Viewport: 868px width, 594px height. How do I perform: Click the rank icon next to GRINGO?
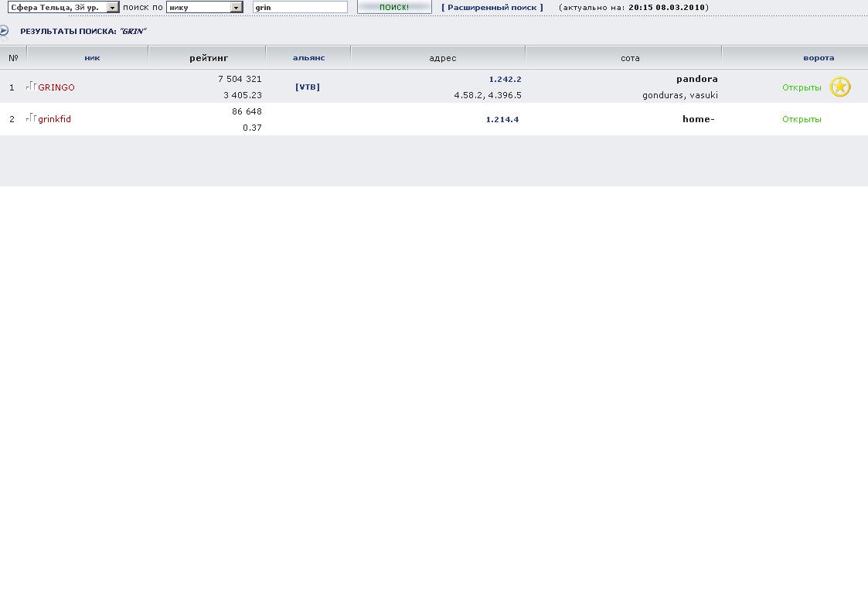pyautogui.click(x=31, y=86)
